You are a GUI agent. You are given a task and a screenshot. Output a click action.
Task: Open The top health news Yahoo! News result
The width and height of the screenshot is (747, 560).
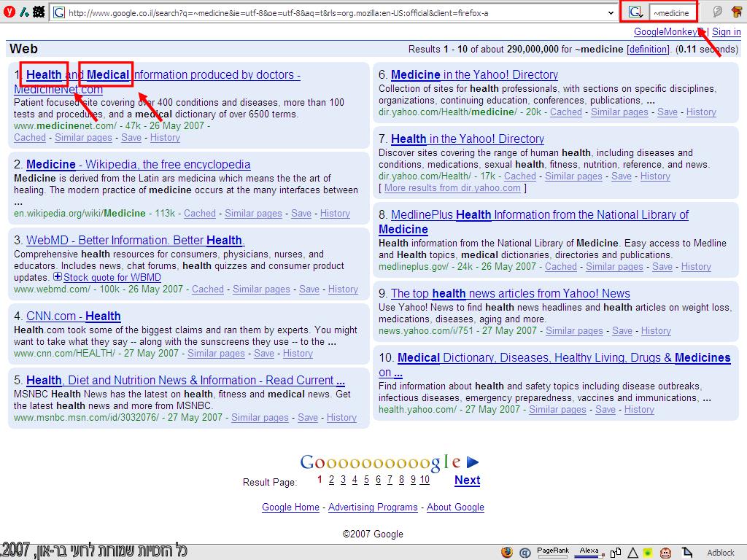click(510, 293)
